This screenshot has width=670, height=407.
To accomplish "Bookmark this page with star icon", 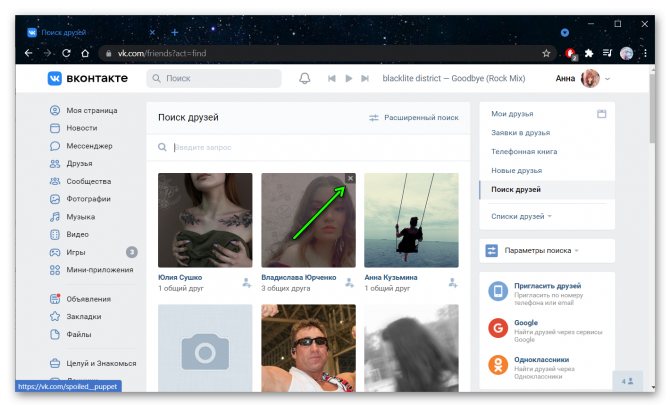I will tap(546, 53).
